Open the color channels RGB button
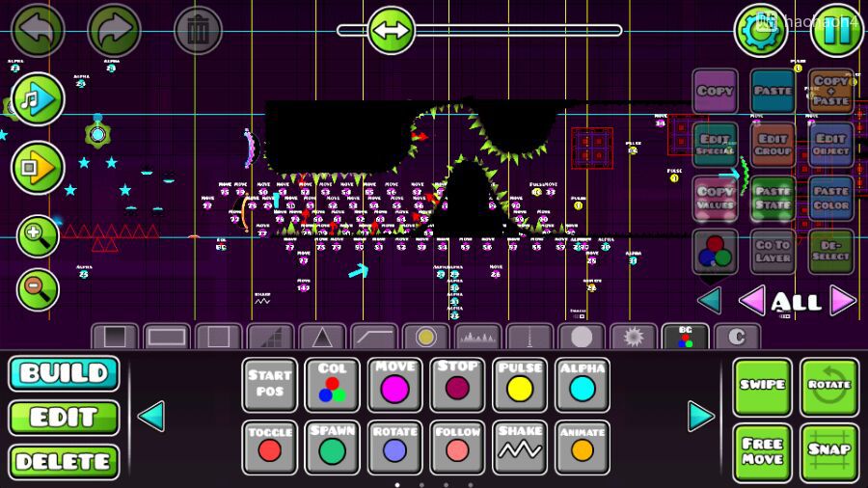The width and height of the screenshot is (868, 488). point(715,252)
